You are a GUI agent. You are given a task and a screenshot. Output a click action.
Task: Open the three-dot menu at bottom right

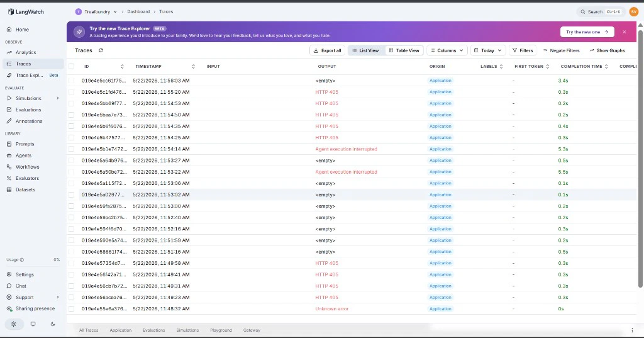click(x=632, y=330)
